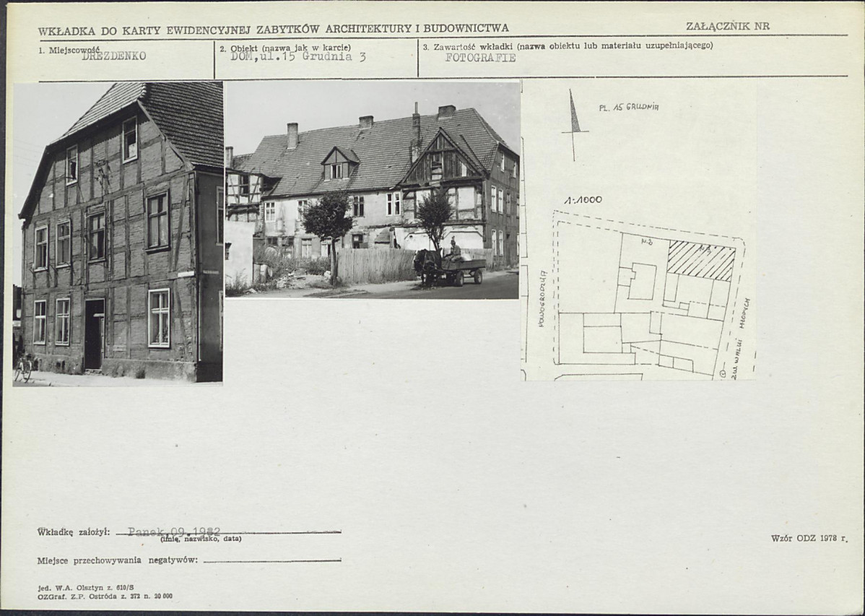Open the site plan drawing
Screen dimensions: 865x616
coord(639,231)
